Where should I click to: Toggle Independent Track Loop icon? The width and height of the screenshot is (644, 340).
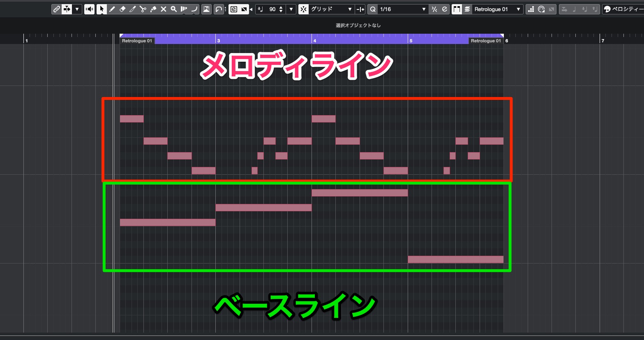[219, 9]
